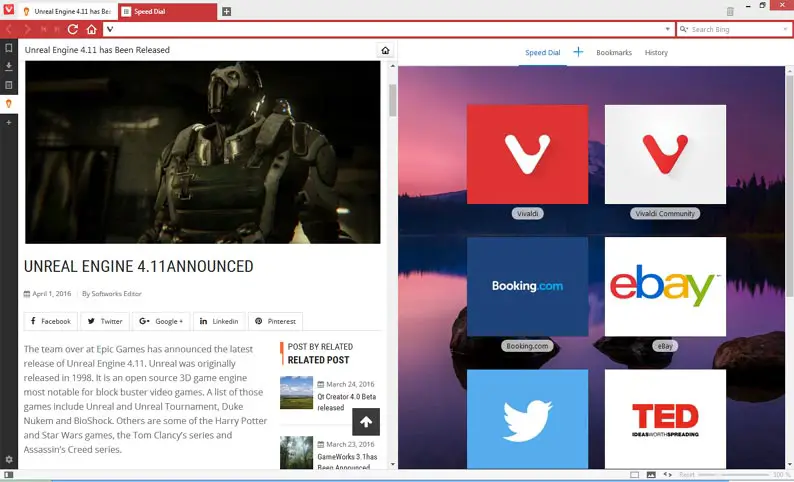Open the Twitter speed dial tile
The image size is (794, 482).
click(527, 419)
